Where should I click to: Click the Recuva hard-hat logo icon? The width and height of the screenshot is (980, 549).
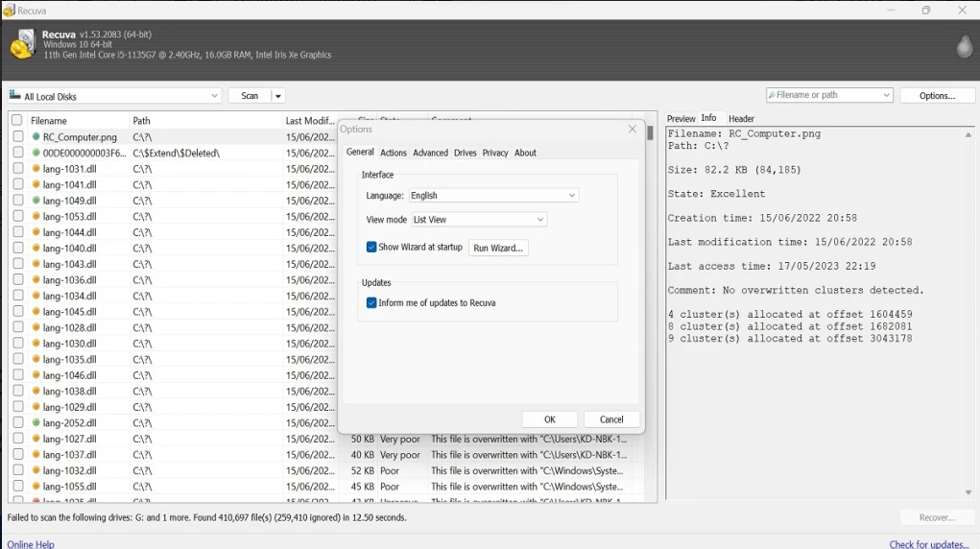(x=22, y=44)
